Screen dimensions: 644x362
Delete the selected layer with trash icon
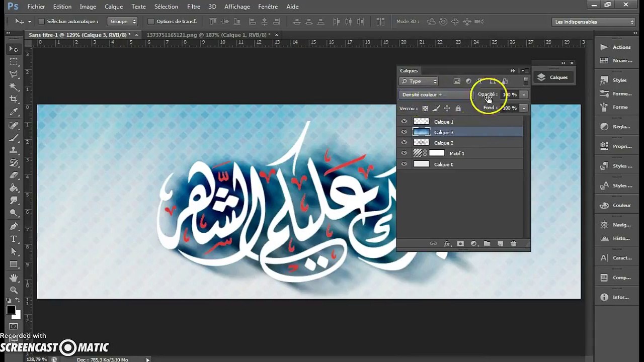click(x=513, y=244)
